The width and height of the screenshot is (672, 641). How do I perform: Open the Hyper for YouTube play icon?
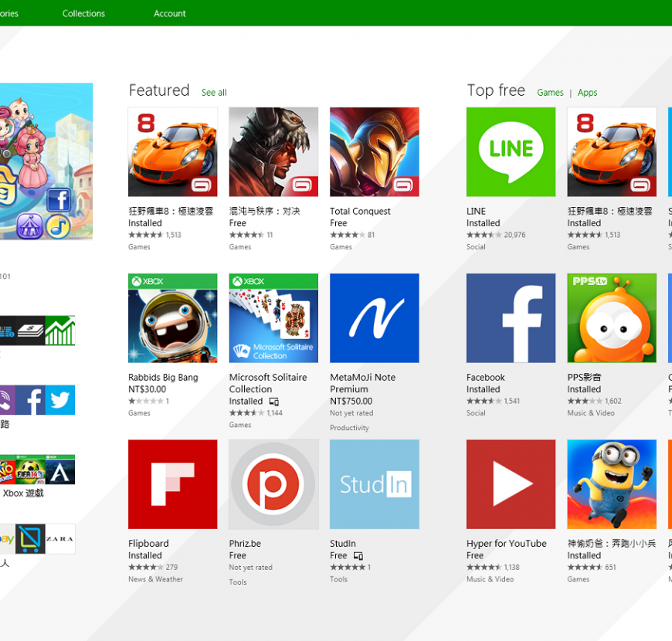pos(511,484)
